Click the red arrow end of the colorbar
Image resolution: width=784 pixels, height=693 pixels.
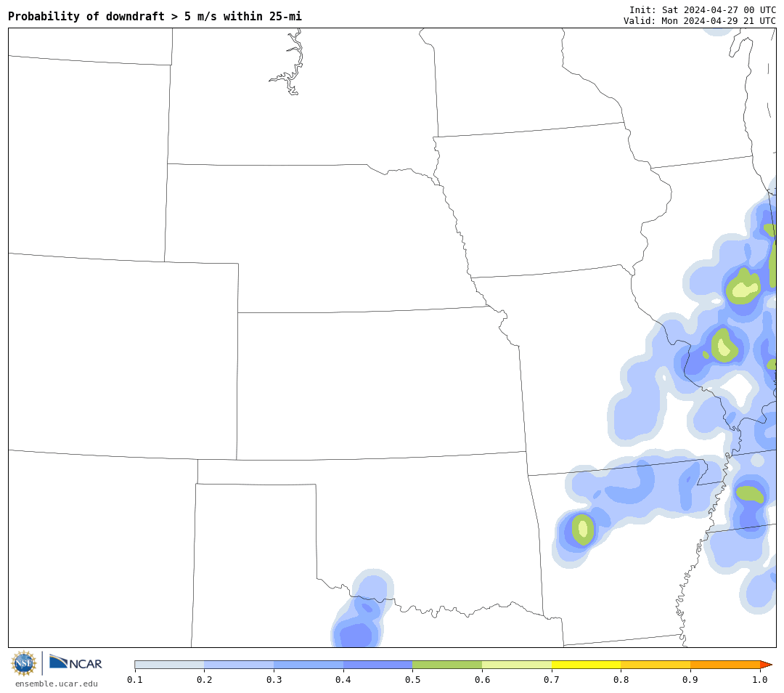click(766, 665)
